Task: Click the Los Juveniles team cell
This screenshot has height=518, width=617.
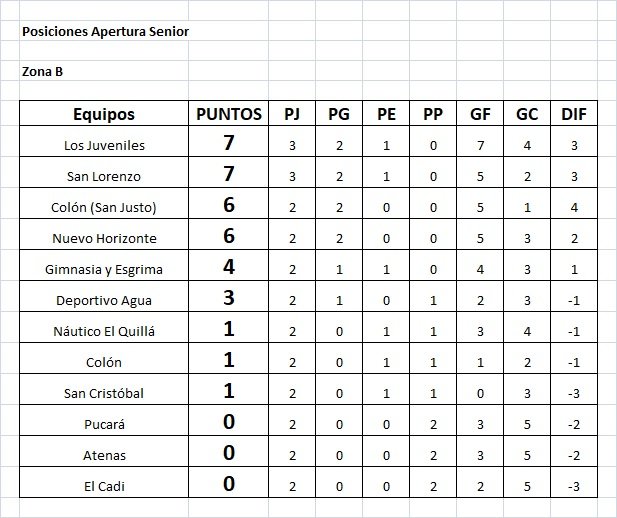Action: (104, 142)
